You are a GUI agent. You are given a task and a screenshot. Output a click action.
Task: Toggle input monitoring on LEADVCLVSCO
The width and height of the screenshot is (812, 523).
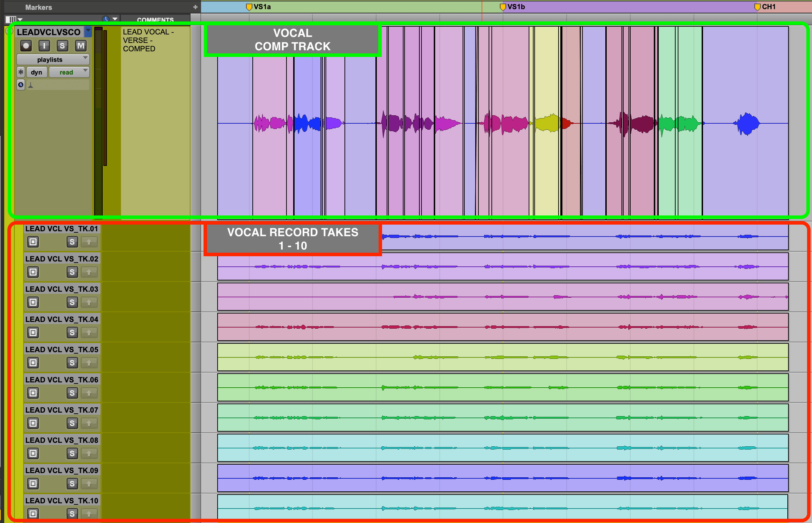(x=44, y=46)
